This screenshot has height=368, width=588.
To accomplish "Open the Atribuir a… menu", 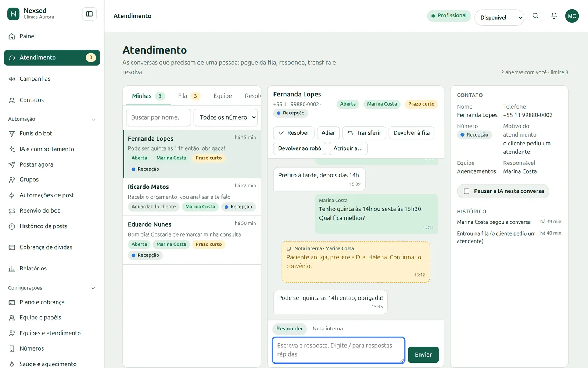I will pos(348,148).
